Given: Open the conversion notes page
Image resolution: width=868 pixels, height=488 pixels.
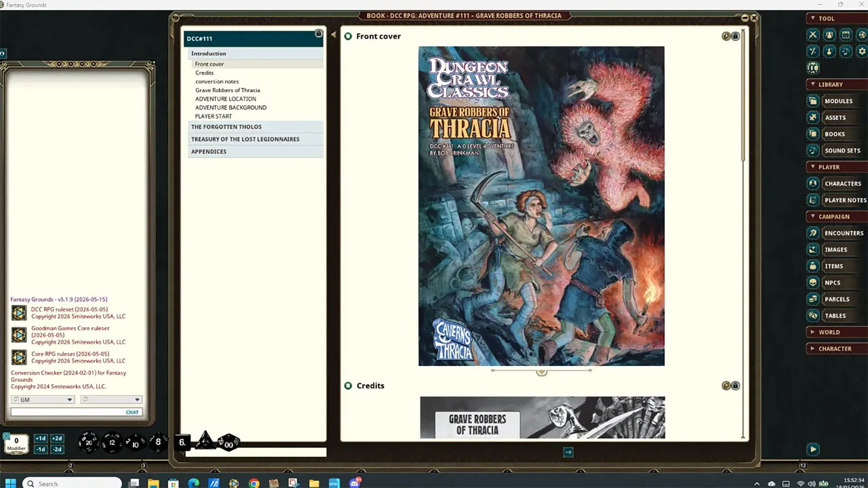Looking at the screenshot, I should (217, 81).
